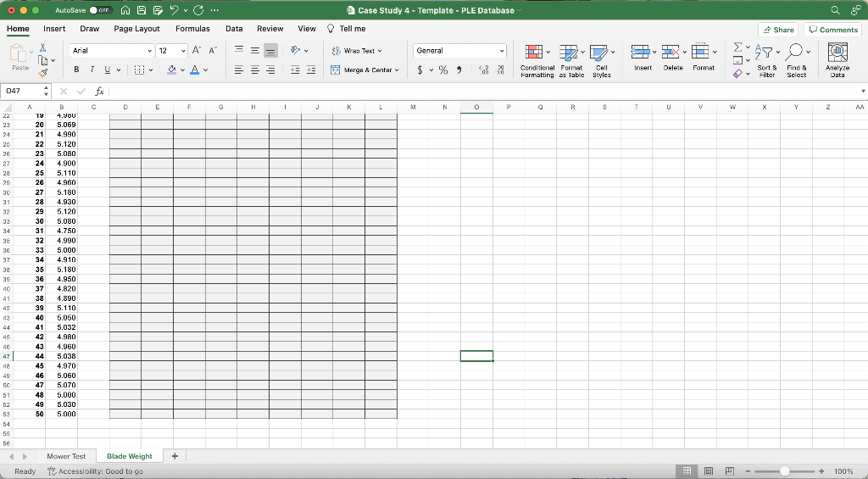Open the Formulas tab

tap(192, 29)
